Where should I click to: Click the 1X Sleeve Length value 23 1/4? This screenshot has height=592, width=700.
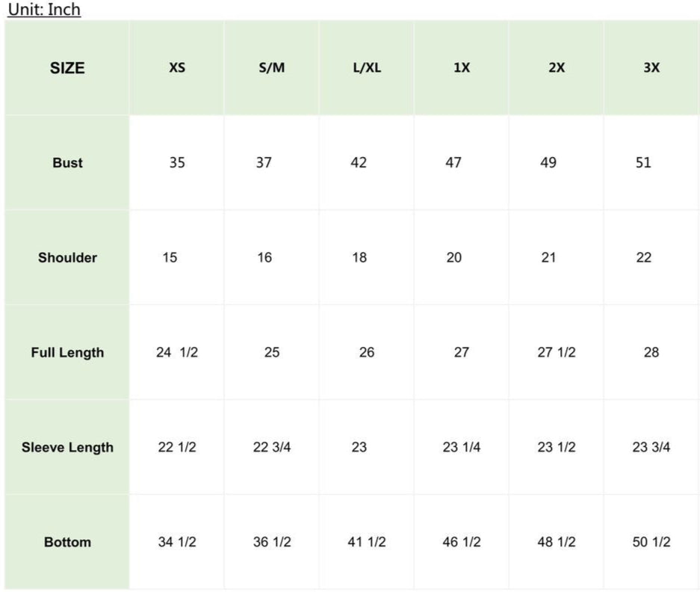(x=462, y=447)
